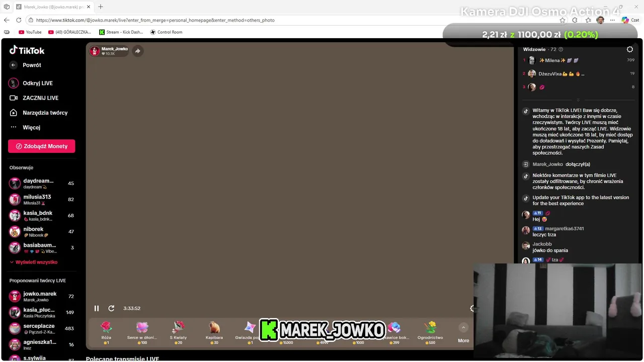The image size is (644, 362).
Task: Click margaretka63741 username in chat
Action: 565,228
